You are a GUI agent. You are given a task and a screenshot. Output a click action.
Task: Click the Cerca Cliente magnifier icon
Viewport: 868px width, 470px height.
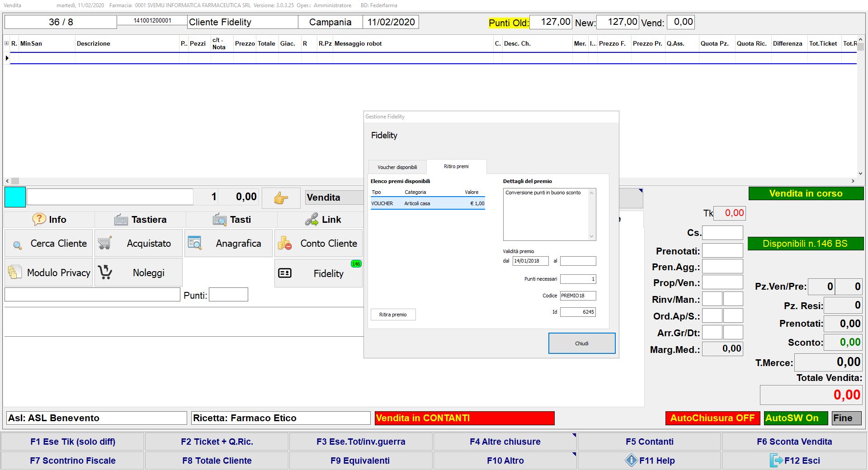pos(17,244)
